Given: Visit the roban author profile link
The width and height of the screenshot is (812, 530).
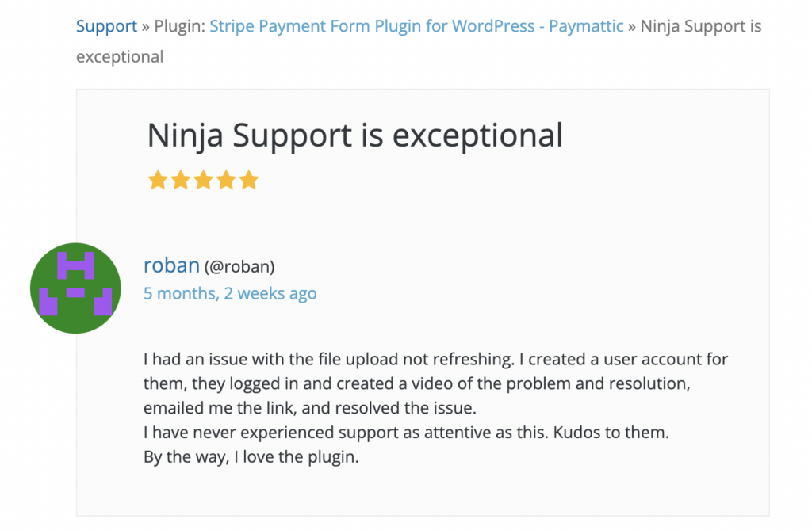Looking at the screenshot, I should point(171,265).
